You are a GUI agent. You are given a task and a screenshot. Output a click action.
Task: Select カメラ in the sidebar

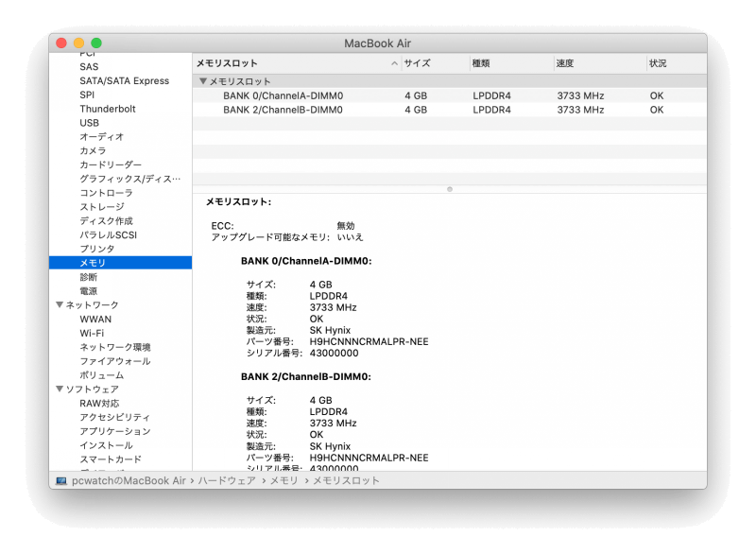(x=88, y=150)
